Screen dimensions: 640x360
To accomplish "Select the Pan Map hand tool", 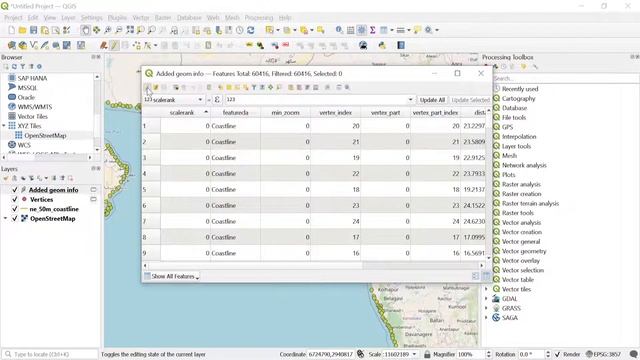I will pos(85,30).
